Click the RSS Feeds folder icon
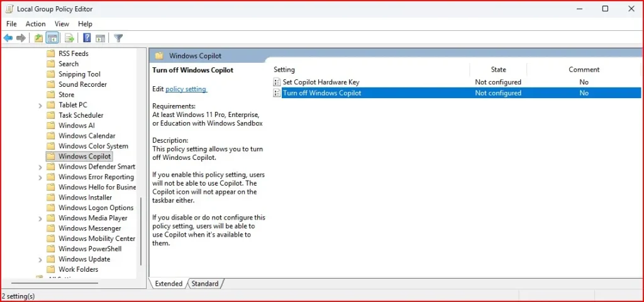644x302 pixels. (x=51, y=53)
